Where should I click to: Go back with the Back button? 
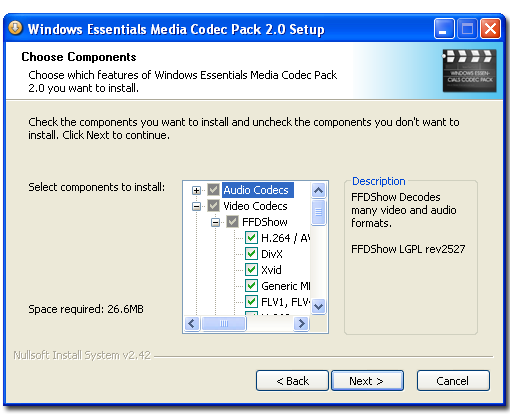click(x=292, y=380)
